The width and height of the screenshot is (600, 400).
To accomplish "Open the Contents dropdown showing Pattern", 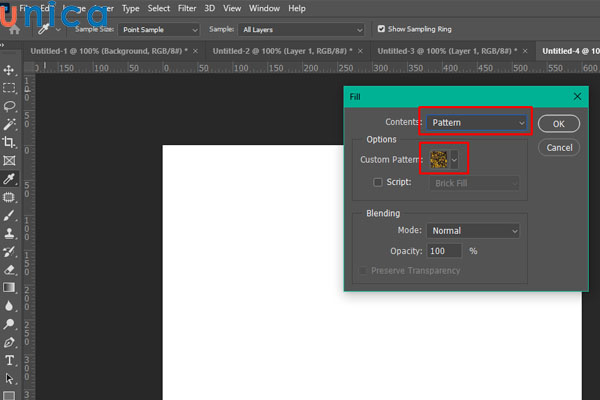I will point(476,123).
